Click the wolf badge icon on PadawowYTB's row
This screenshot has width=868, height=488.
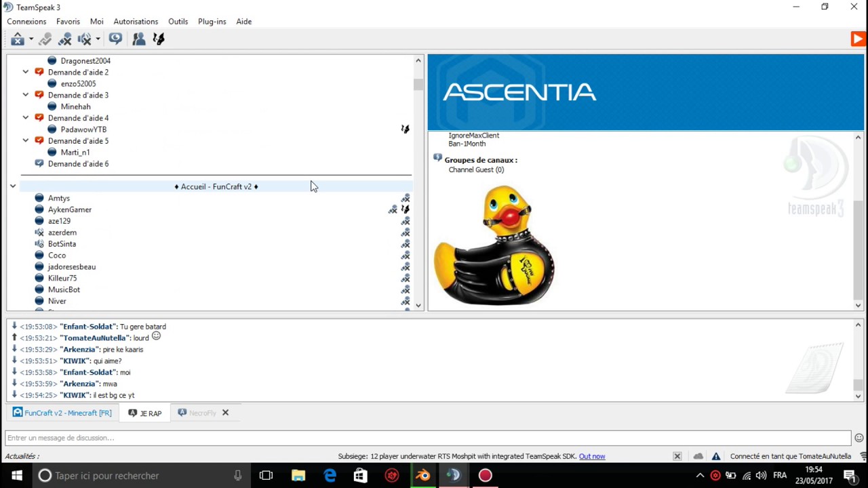(406, 129)
